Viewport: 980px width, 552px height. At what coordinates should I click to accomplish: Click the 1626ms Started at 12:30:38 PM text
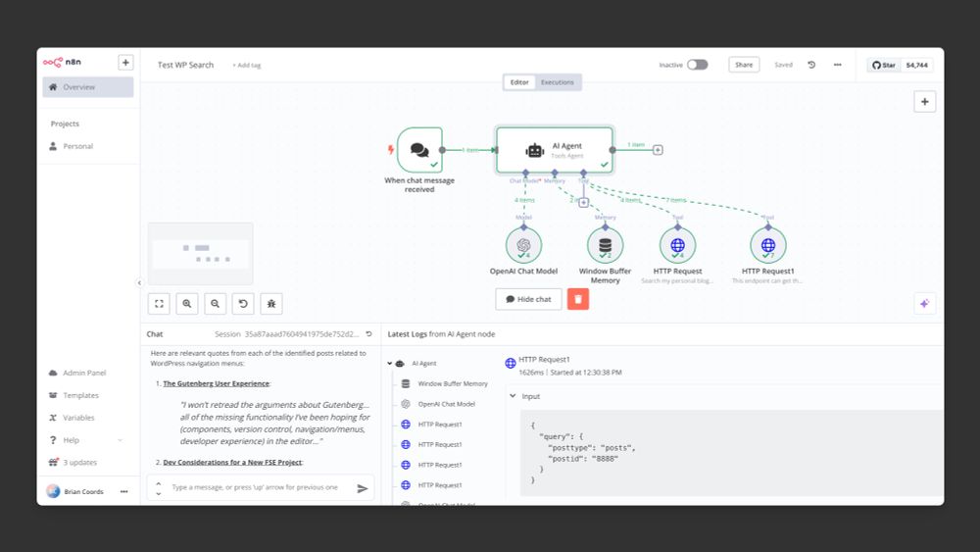tap(570, 373)
